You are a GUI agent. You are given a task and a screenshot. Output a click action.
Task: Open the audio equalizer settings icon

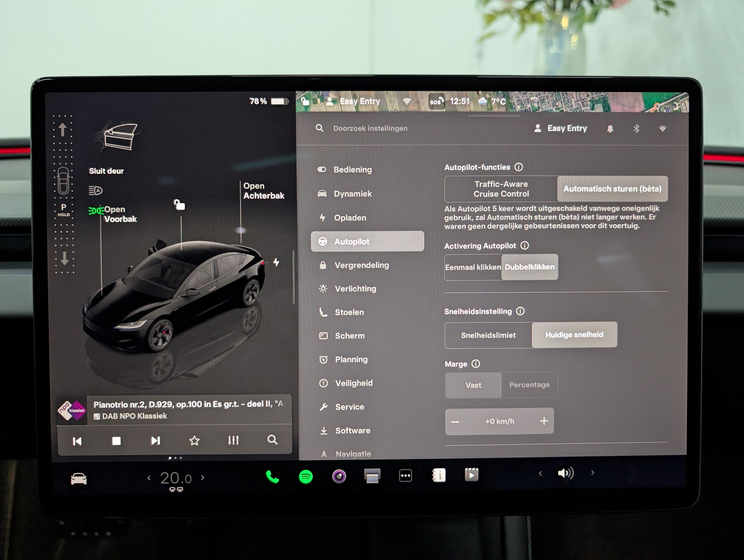tap(233, 440)
